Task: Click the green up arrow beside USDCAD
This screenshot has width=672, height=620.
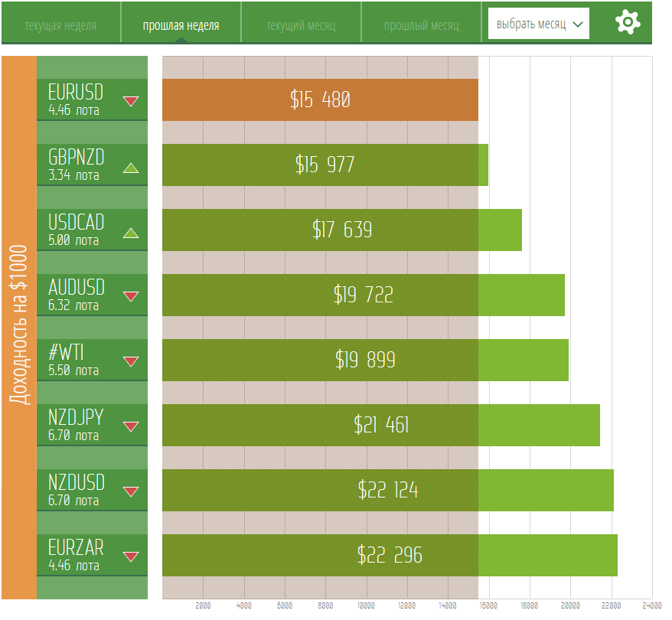Action: 131,233
